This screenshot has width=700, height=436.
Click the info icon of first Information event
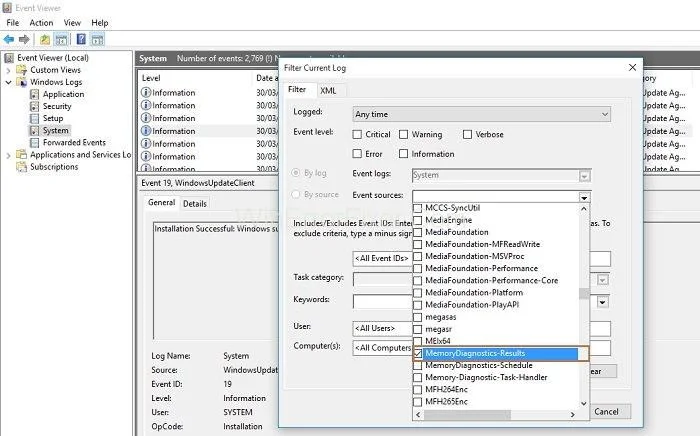pyautogui.click(x=146, y=92)
